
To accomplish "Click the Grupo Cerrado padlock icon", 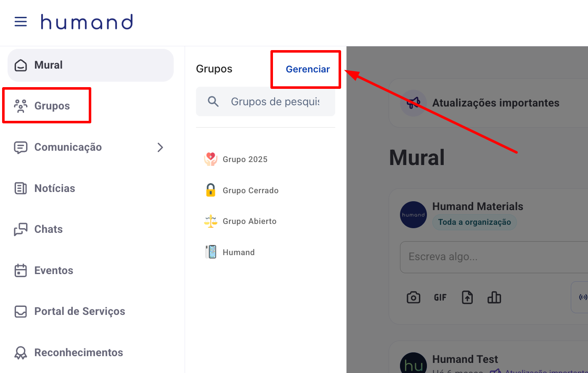I will click(x=211, y=190).
